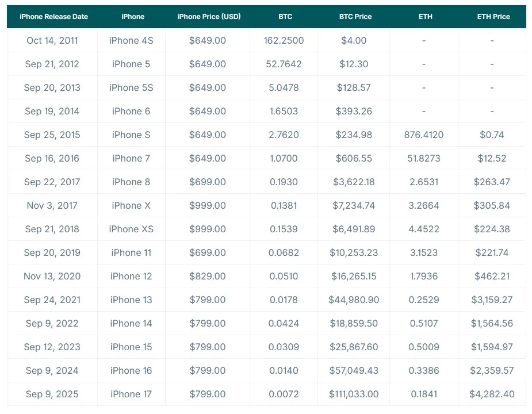This screenshot has height=414, width=532.
Task: Select the 0.0072 BTC amount
Action: point(284,394)
